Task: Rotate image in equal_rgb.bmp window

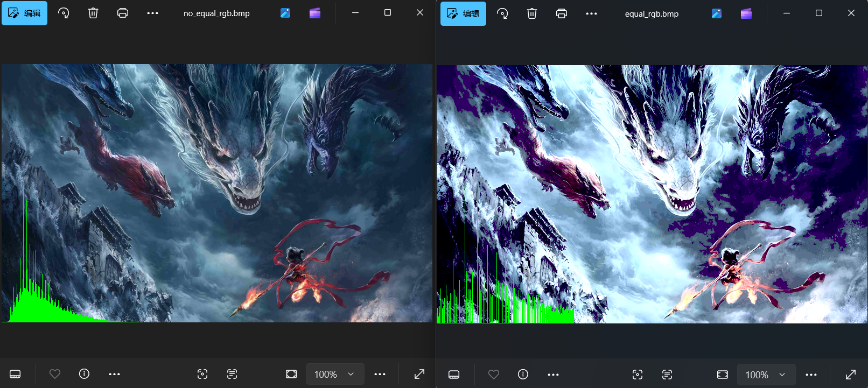Action: pos(502,13)
